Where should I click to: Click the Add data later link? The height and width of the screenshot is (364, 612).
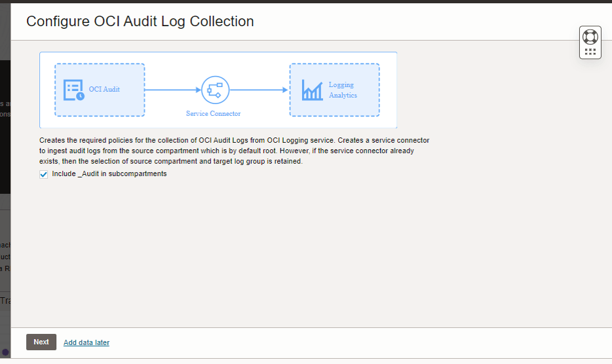86,342
